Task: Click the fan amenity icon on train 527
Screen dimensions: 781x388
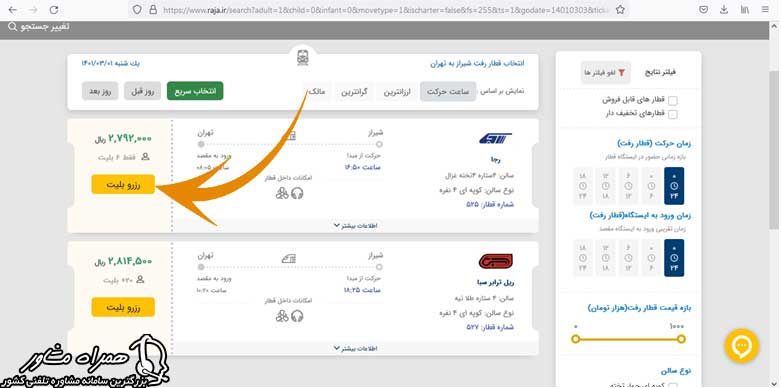Action: point(282,316)
